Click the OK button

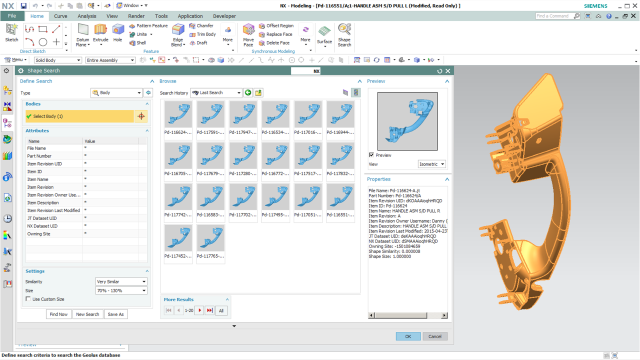(x=408, y=336)
